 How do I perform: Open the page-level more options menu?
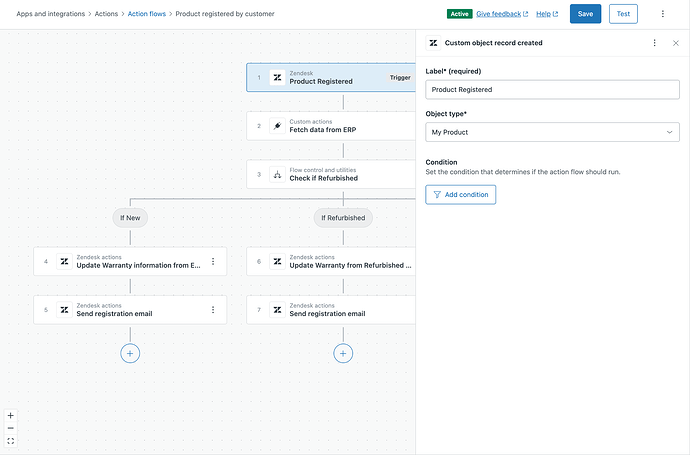(x=663, y=14)
